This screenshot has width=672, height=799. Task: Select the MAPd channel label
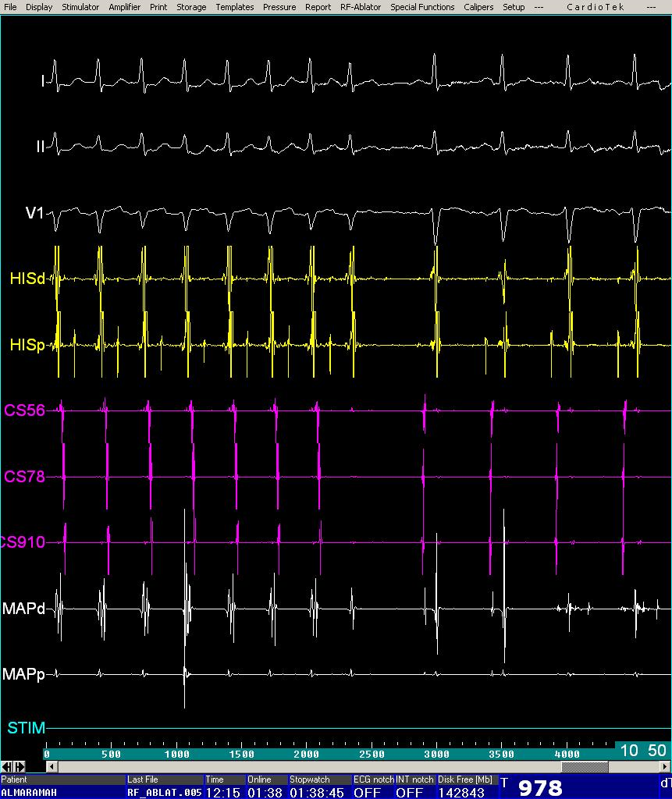click(23, 609)
